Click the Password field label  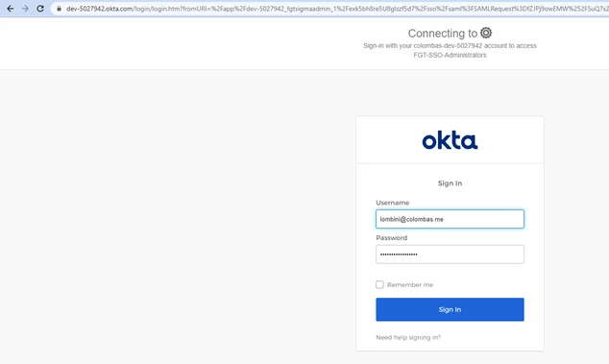click(x=392, y=238)
